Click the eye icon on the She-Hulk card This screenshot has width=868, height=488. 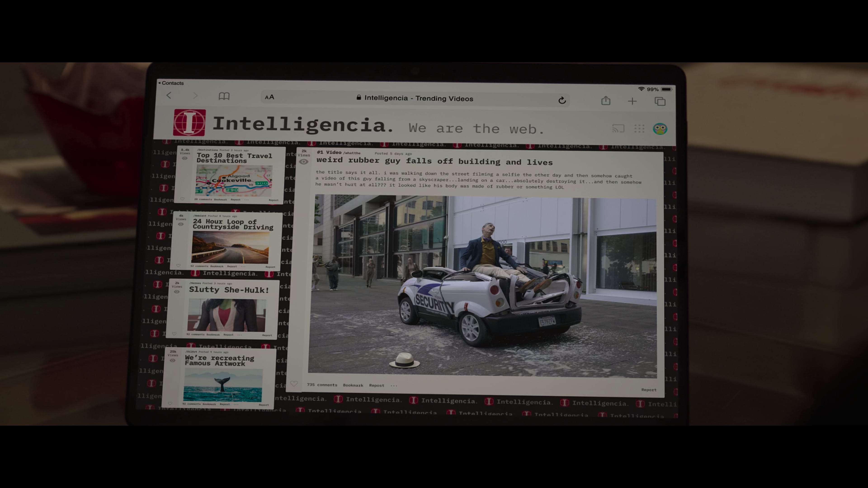[x=177, y=292]
